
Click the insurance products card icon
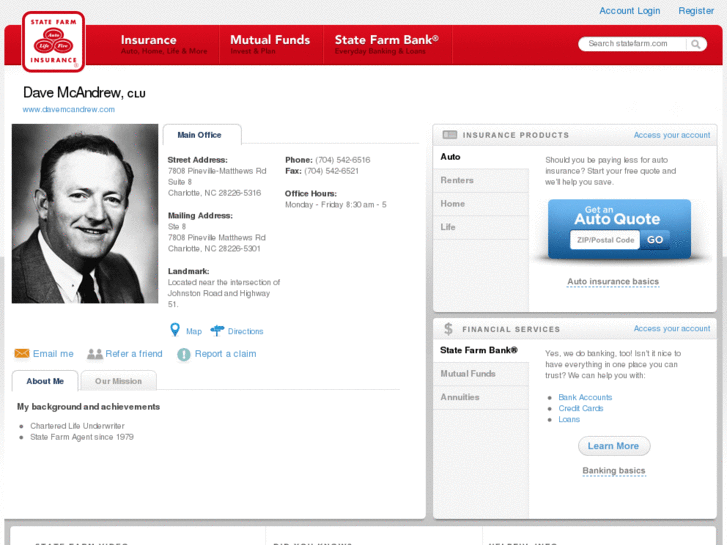449,135
